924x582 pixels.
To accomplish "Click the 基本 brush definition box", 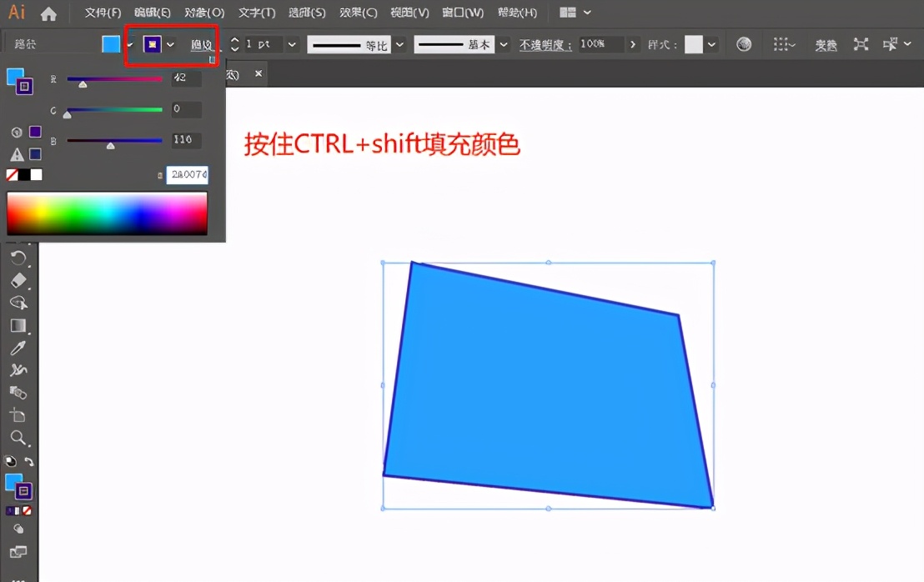I will [x=454, y=45].
